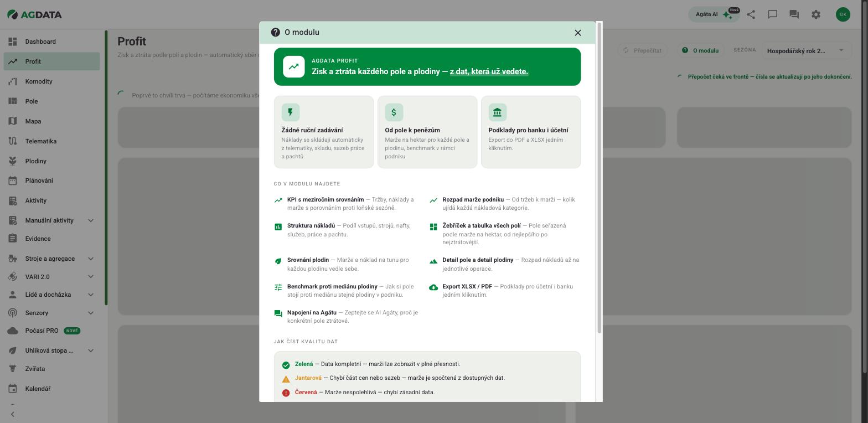Click the Od pole k penězům card
Image resolution: width=868 pixels, height=423 pixels.
[x=427, y=132]
